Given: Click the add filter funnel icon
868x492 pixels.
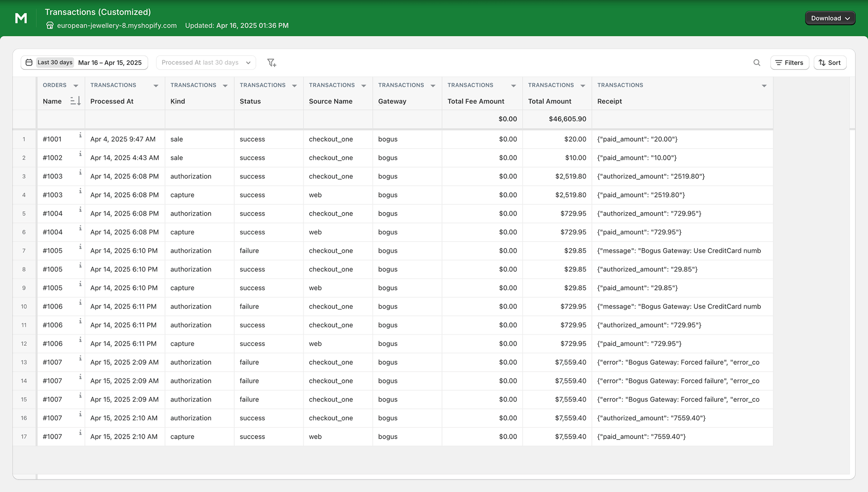Looking at the screenshot, I should pyautogui.click(x=272, y=62).
